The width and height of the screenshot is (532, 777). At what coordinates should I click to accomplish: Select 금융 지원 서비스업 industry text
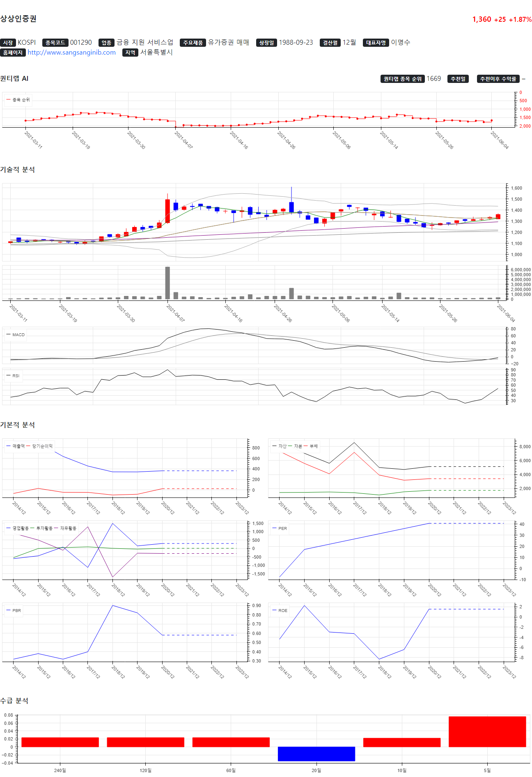point(145,43)
